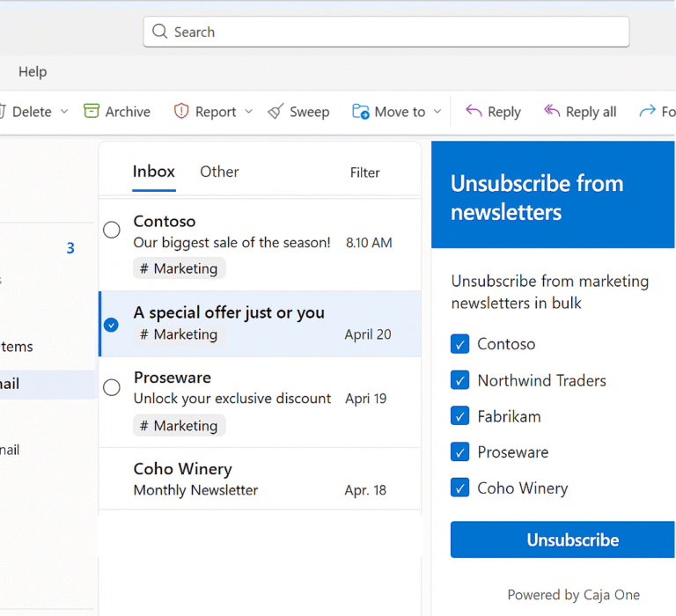
Task: Open the Coho Winery Monthly Newsletter email
Action: [x=260, y=479]
